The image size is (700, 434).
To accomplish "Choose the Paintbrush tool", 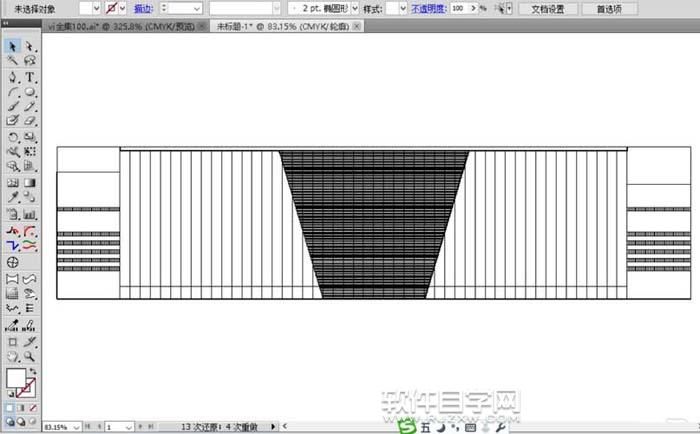I will click(x=13, y=105).
